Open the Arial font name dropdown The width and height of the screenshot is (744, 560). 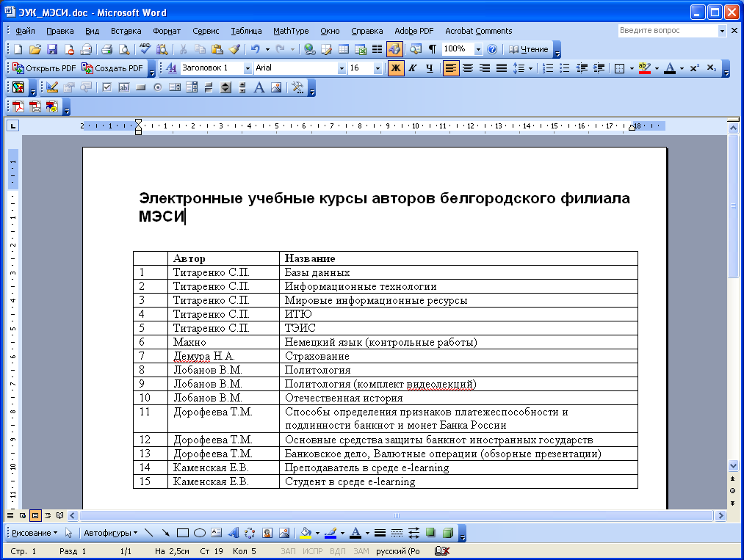(x=342, y=68)
